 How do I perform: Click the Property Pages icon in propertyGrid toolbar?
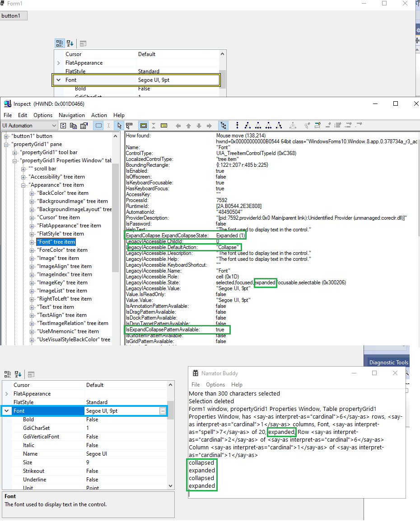(x=83, y=43)
